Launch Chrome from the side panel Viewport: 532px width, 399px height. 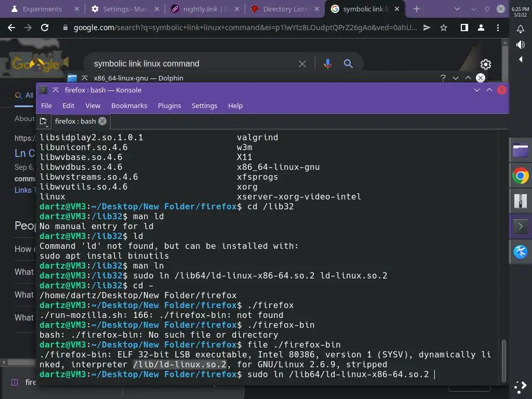pyautogui.click(x=520, y=176)
